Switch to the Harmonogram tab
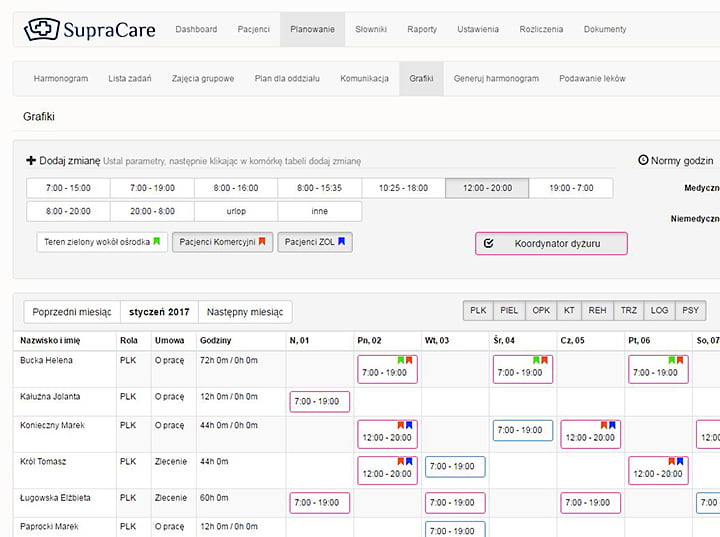720x537 pixels. pos(61,79)
